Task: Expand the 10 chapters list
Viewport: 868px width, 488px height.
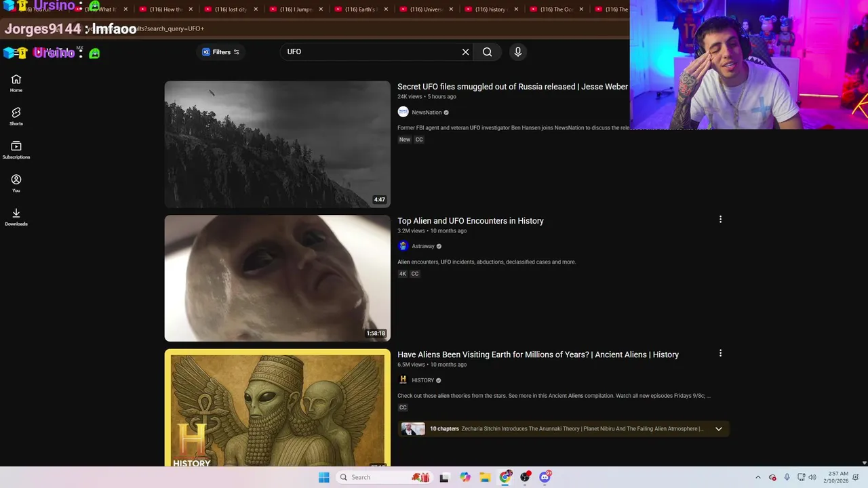Action: tap(719, 429)
